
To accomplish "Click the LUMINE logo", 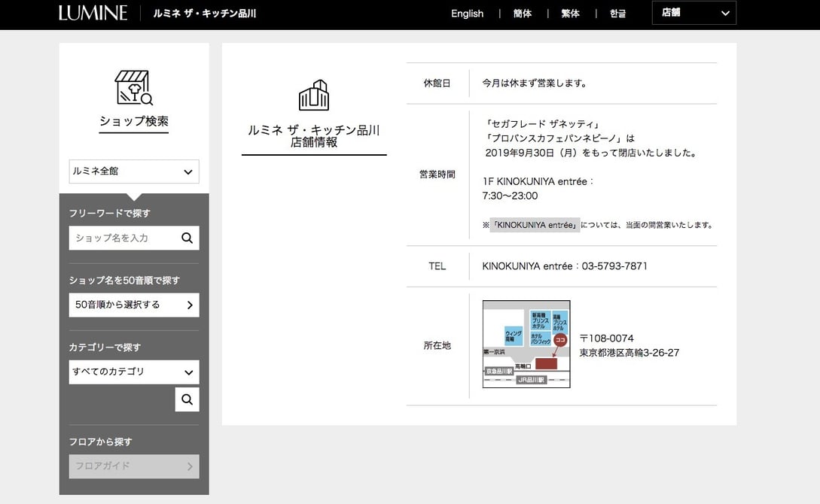I will pyautogui.click(x=93, y=13).
